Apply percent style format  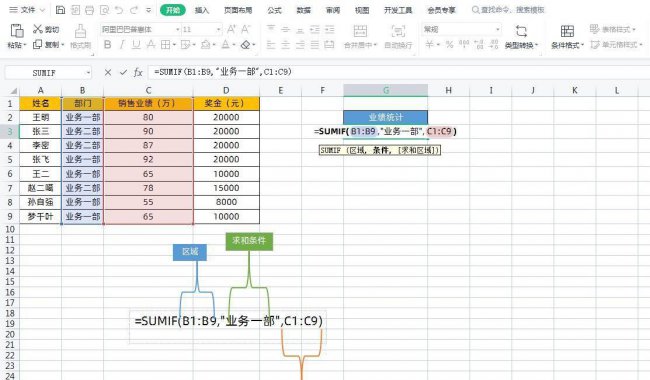point(449,44)
